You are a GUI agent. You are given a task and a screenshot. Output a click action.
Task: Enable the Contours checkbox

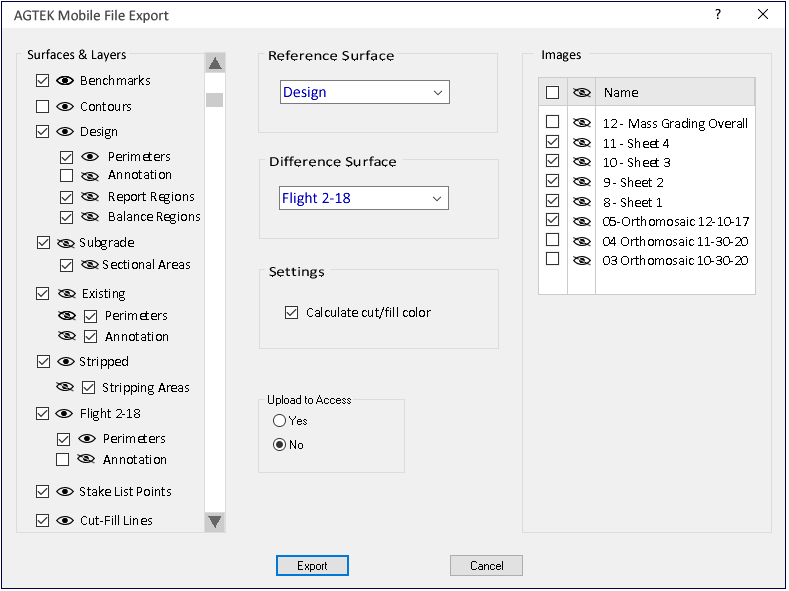42,107
